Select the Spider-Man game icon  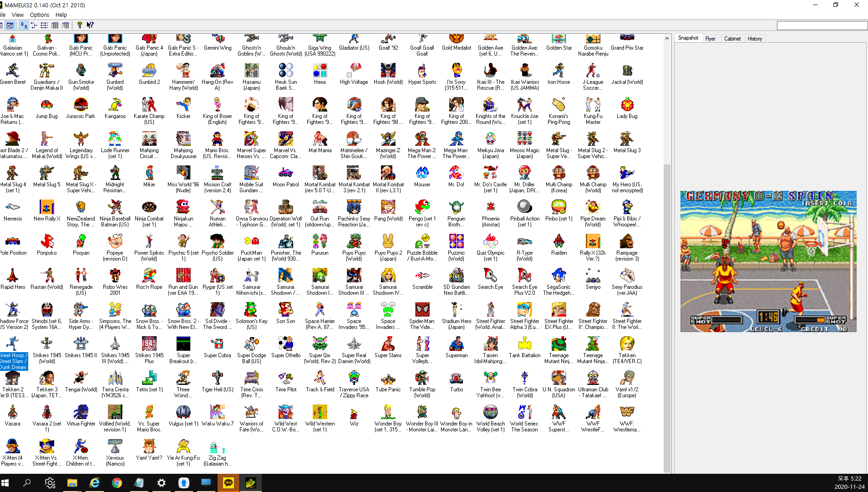coord(422,310)
